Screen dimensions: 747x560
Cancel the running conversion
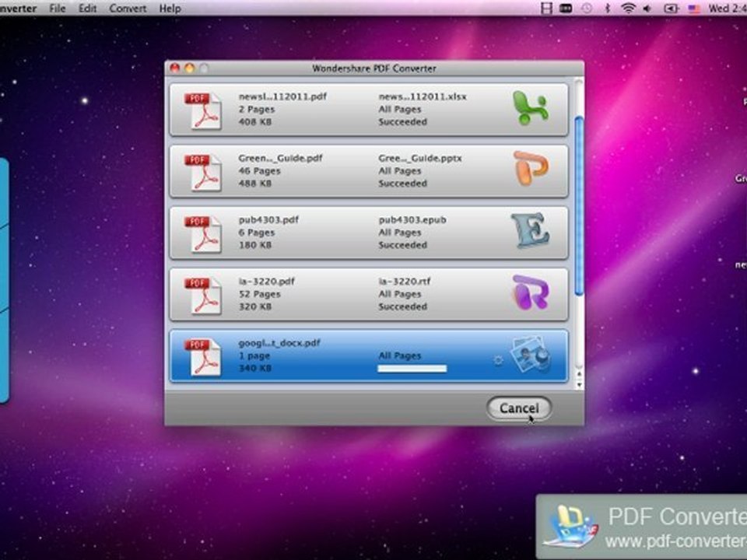[x=519, y=408]
